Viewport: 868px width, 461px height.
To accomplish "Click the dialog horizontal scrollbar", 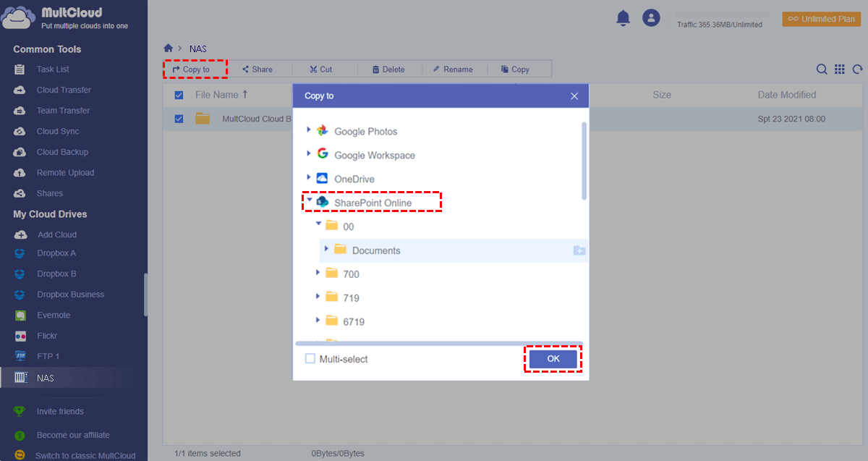I will pos(439,343).
